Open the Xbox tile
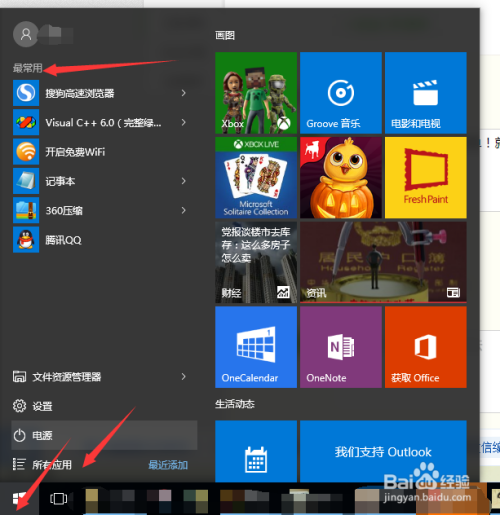 pos(256,93)
